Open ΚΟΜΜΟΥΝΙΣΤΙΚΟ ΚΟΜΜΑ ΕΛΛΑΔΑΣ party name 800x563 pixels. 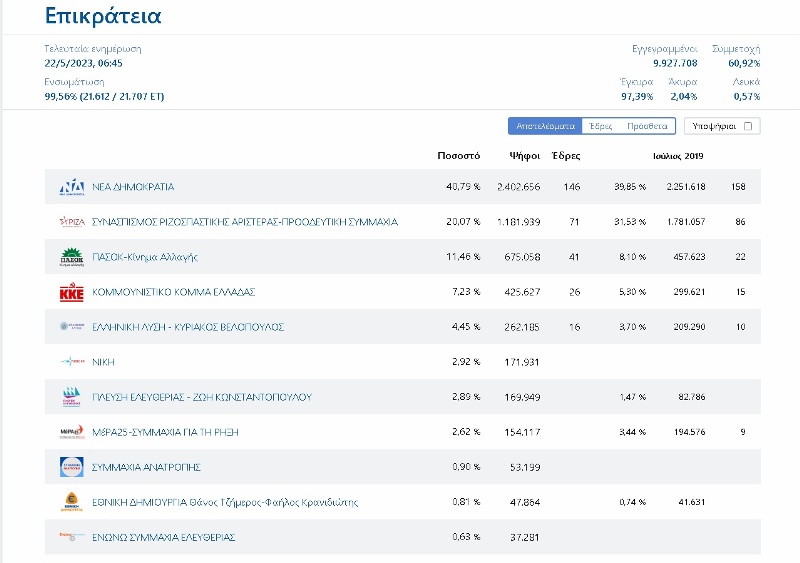click(x=173, y=292)
